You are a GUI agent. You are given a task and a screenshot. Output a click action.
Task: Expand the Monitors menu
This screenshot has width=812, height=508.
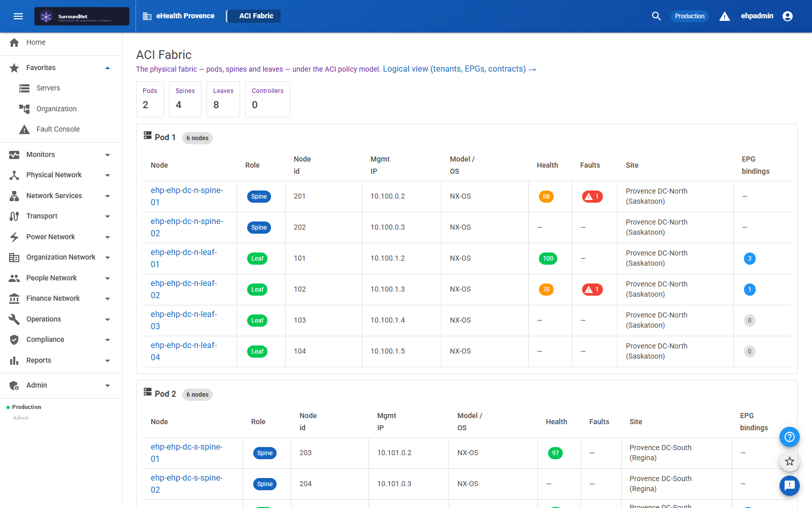108,155
